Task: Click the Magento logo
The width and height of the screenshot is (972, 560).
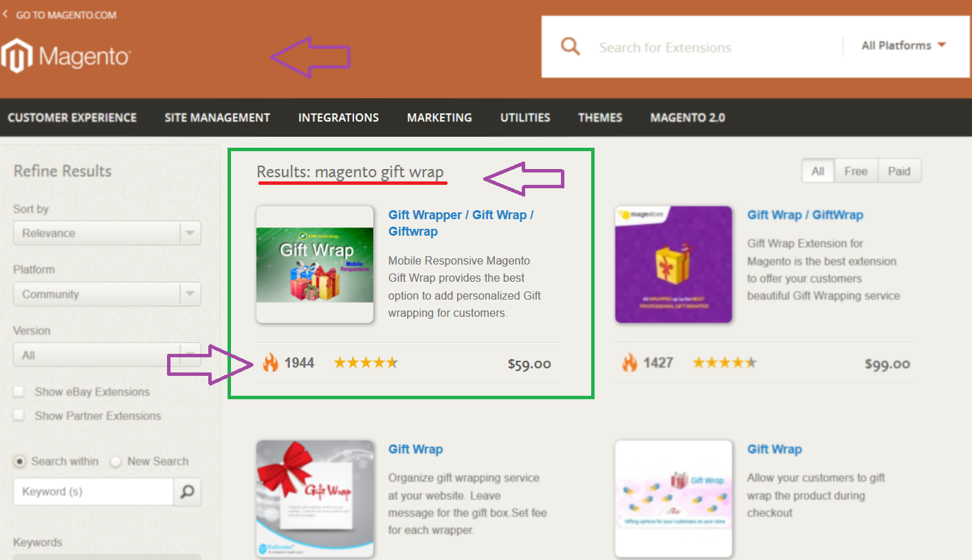Action: click(x=62, y=56)
